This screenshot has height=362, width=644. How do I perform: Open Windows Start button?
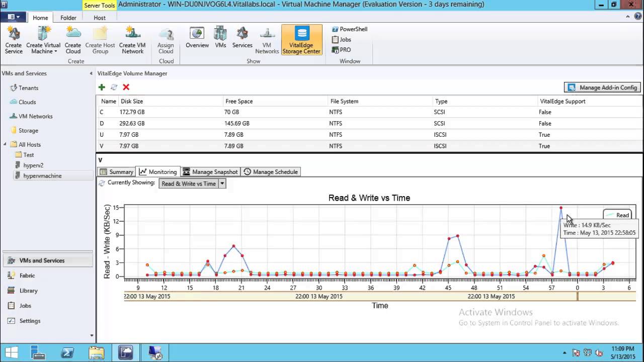pos(12,352)
